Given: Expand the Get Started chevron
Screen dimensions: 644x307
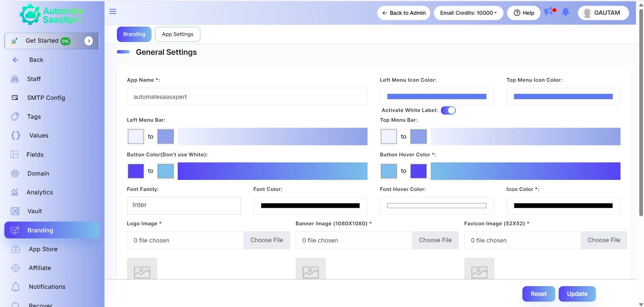Looking at the screenshot, I should 89,41.
